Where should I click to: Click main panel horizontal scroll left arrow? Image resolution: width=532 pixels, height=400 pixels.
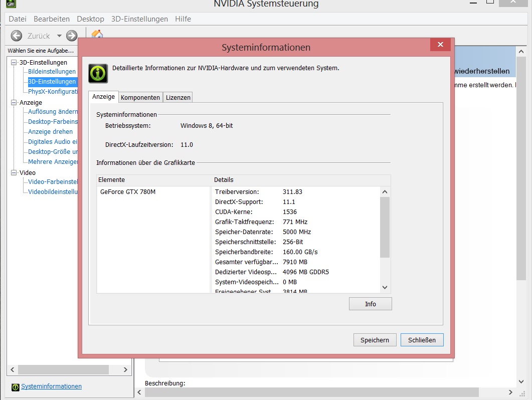pos(139,392)
